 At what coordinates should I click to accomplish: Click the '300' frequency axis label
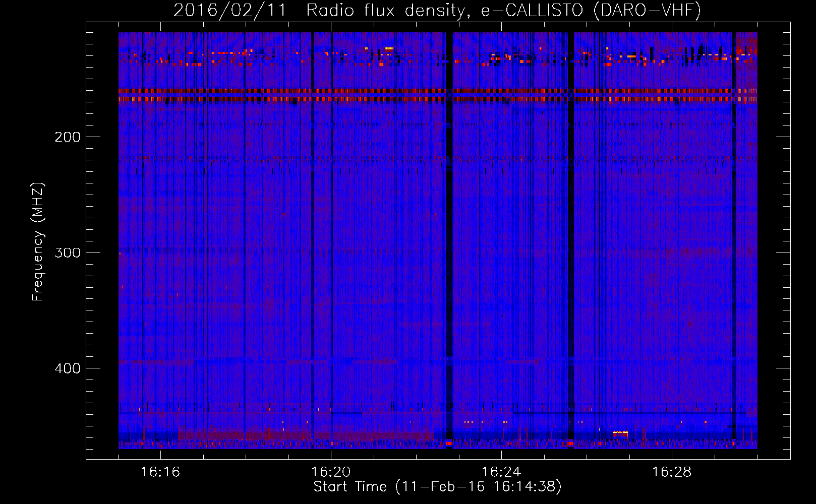click(x=68, y=253)
